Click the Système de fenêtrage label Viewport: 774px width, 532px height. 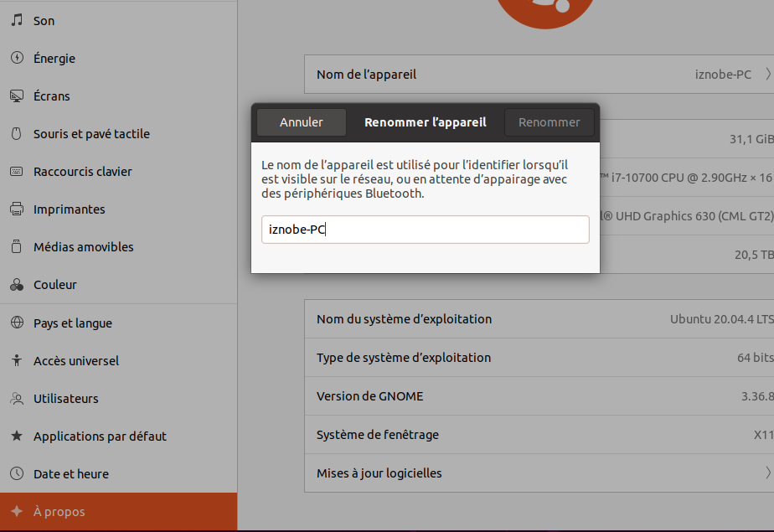click(378, 435)
